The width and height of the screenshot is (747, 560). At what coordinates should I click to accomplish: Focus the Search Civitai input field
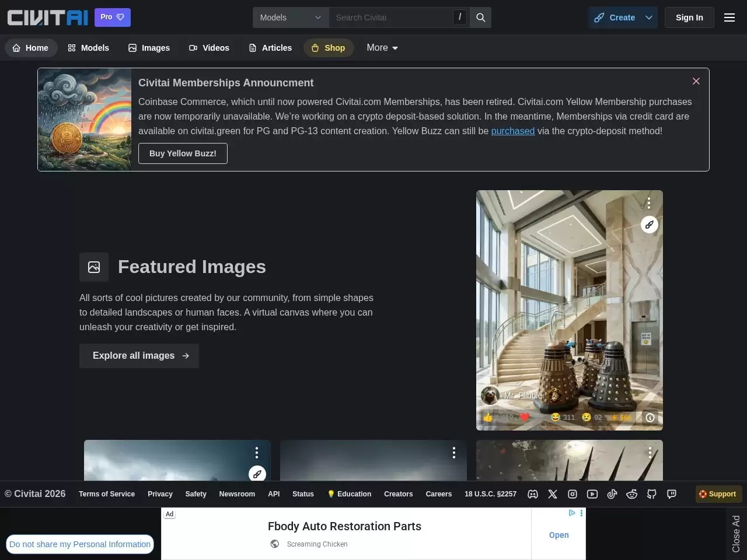[391, 17]
